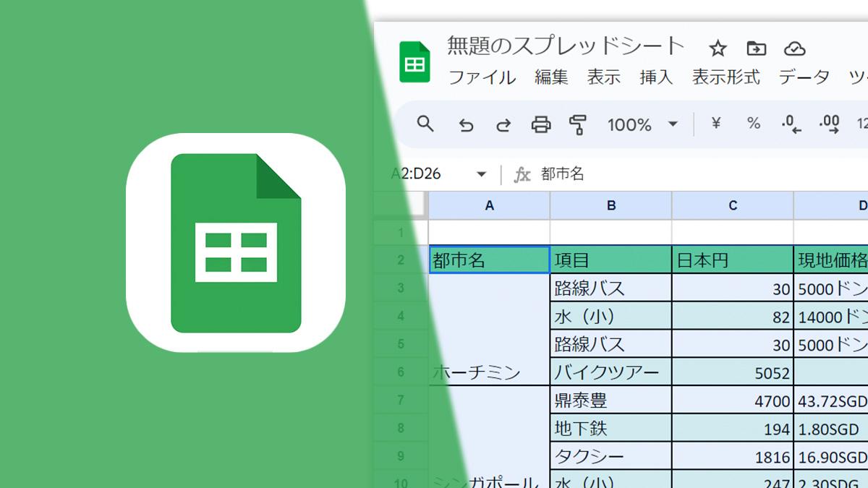This screenshot has width=868, height=488.
Task: Click the Google Sheets home icon
Action: (414, 62)
